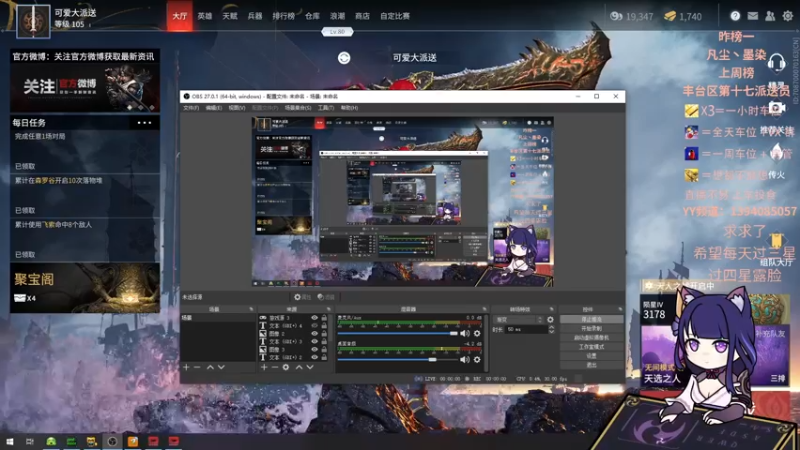Open the Windows Start menu
This screenshot has height=450, width=800.
pyautogui.click(x=9, y=441)
